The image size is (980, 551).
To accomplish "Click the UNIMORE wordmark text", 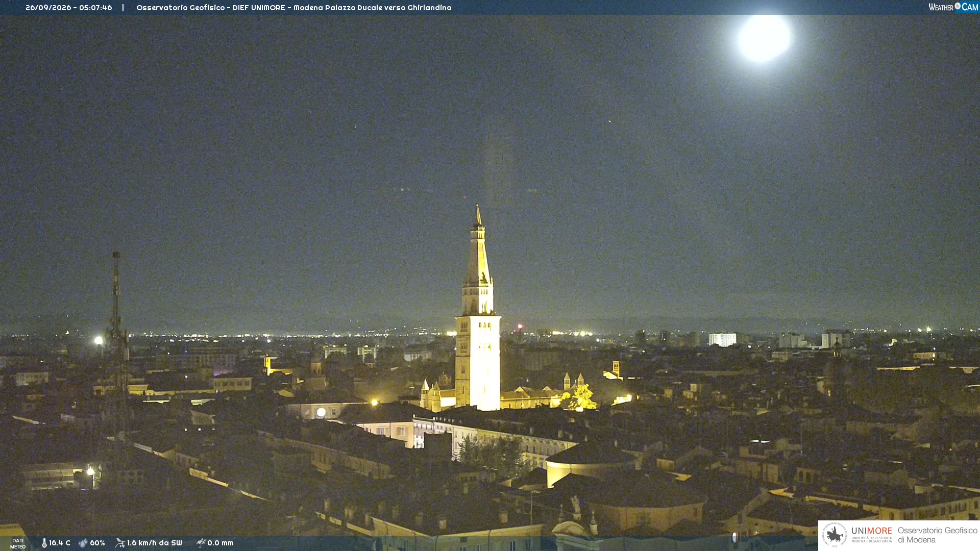I will (871, 531).
